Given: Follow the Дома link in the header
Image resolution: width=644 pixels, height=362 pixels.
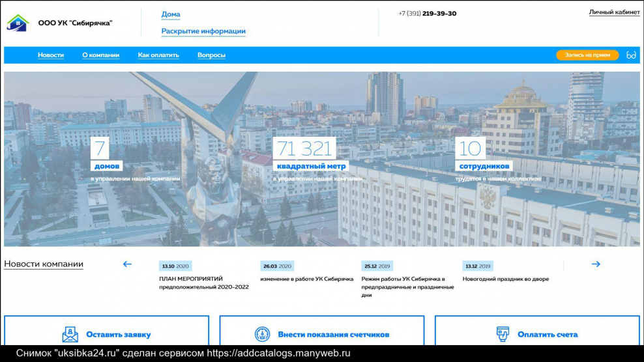Looking at the screenshot, I should (171, 14).
